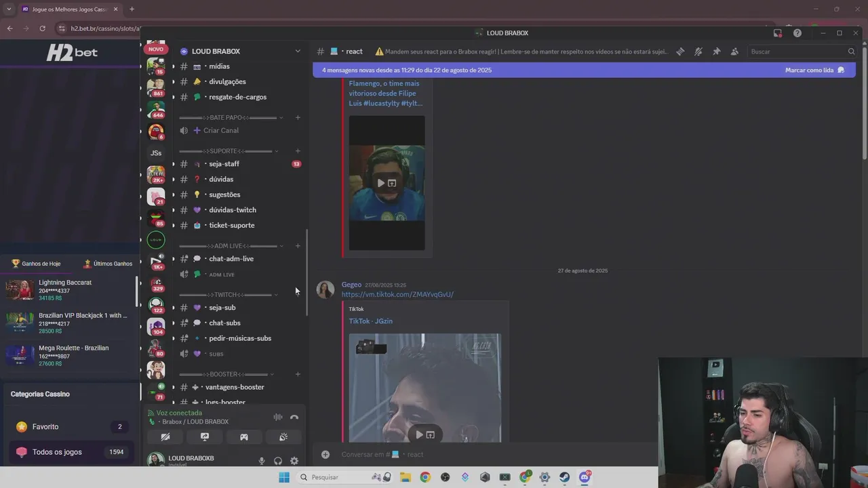Start an activity with the gamepad icon
The image size is (868, 488).
(x=244, y=437)
